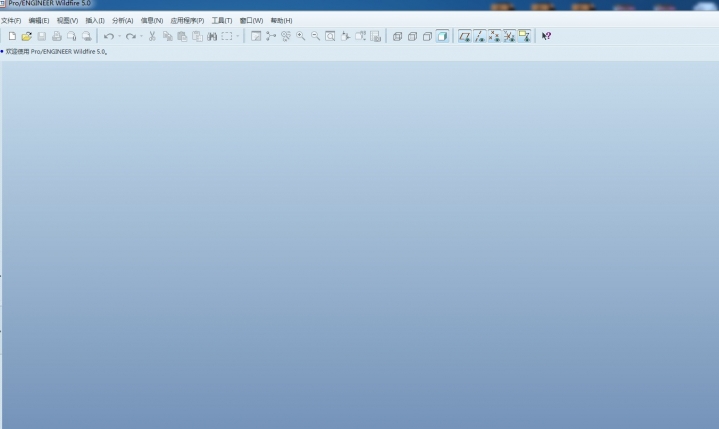Click the welcome message in status line
Screen dimensions: 719x429
click(x=56, y=51)
